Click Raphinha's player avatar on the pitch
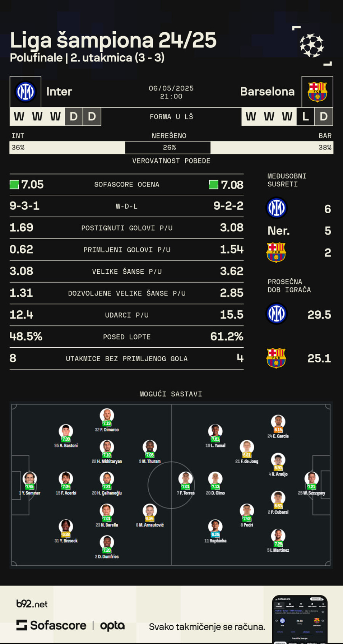This screenshot has width=343, height=644. (215, 526)
